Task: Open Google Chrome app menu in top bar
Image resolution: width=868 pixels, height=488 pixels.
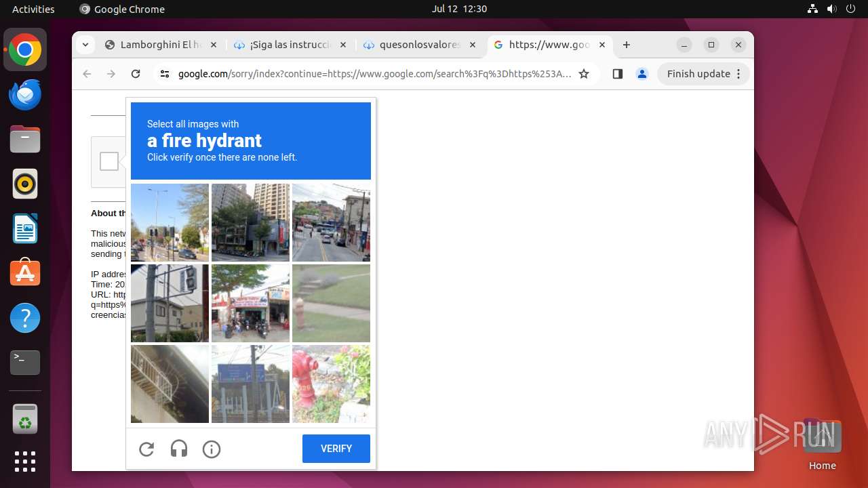Action: coord(122,9)
